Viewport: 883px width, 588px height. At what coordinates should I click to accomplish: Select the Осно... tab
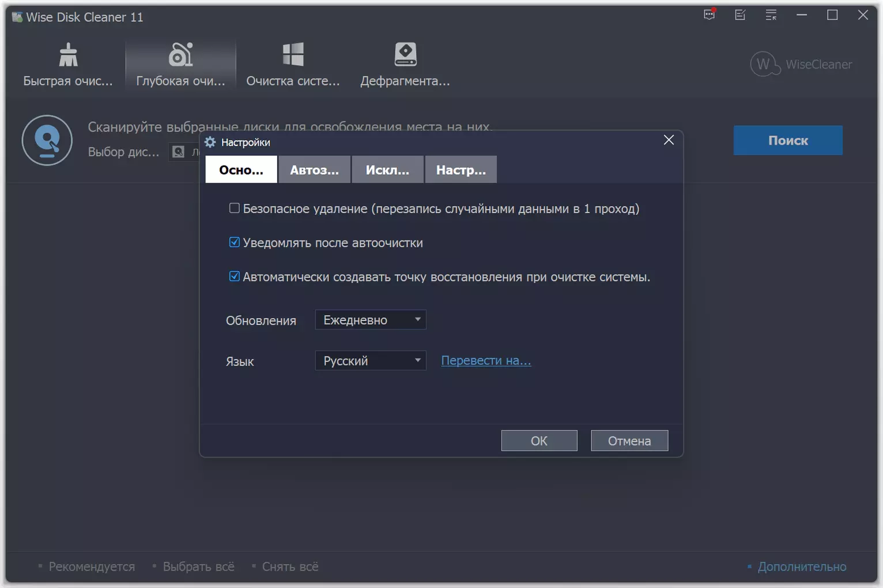241,169
